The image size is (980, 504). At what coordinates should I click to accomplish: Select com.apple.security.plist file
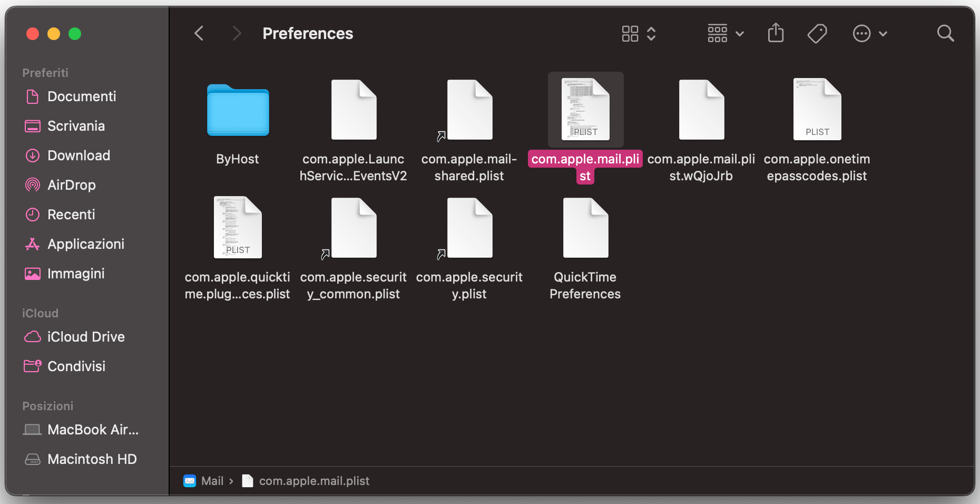click(x=469, y=228)
